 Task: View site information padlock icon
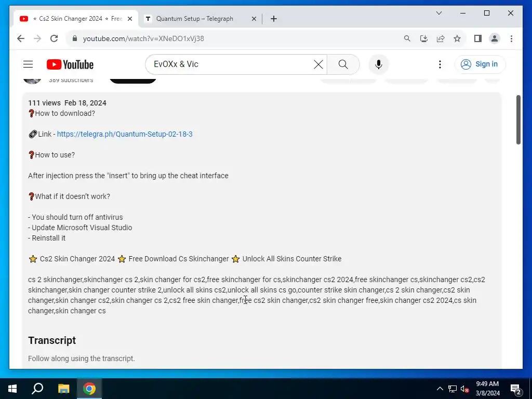click(75, 38)
